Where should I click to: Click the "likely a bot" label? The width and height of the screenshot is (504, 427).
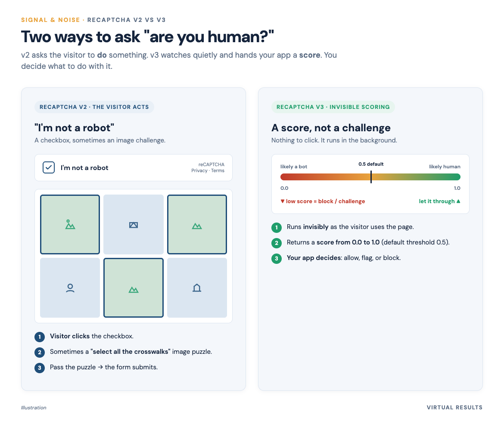pos(294,167)
